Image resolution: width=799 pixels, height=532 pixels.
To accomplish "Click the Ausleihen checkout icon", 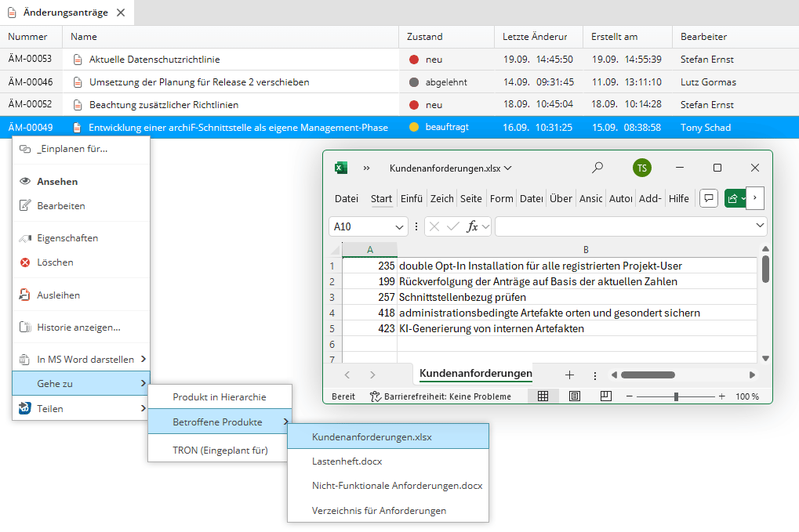I will 24,295.
